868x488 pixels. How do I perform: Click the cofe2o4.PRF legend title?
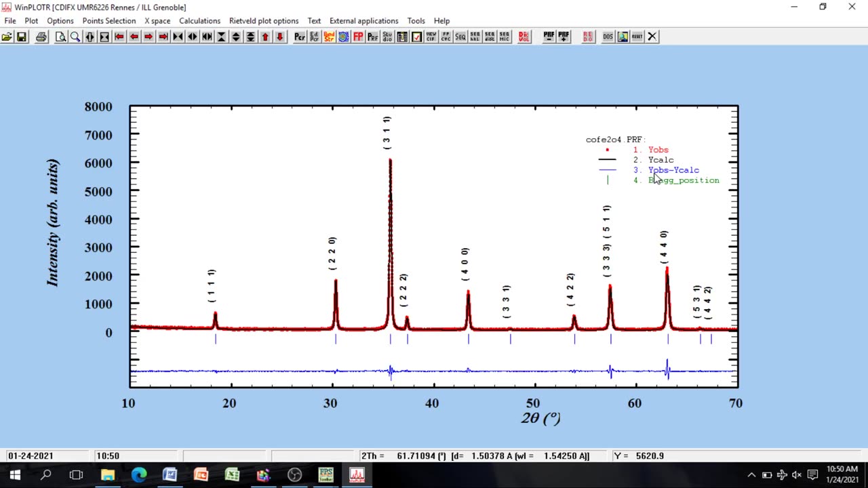(x=616, y=140)
